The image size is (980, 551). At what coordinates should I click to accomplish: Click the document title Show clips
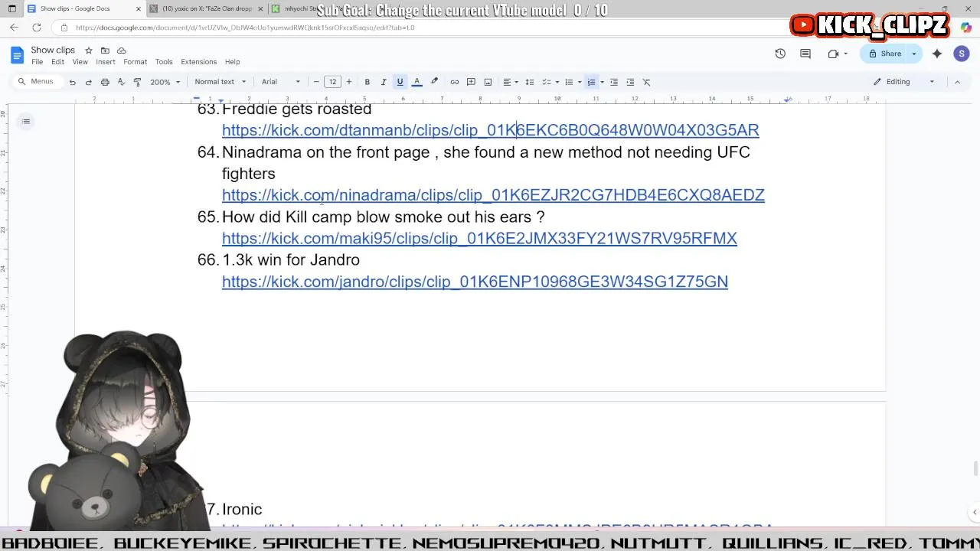[53, 51]
